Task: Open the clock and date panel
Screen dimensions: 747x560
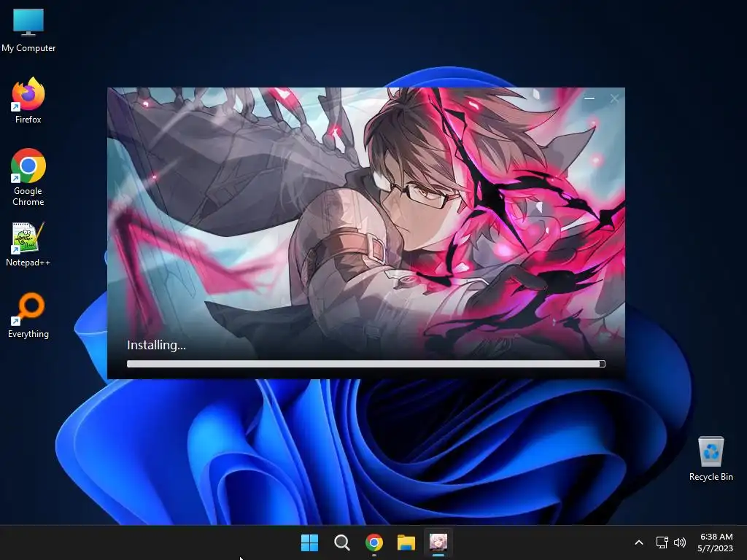Action: (x=716, y=542)
